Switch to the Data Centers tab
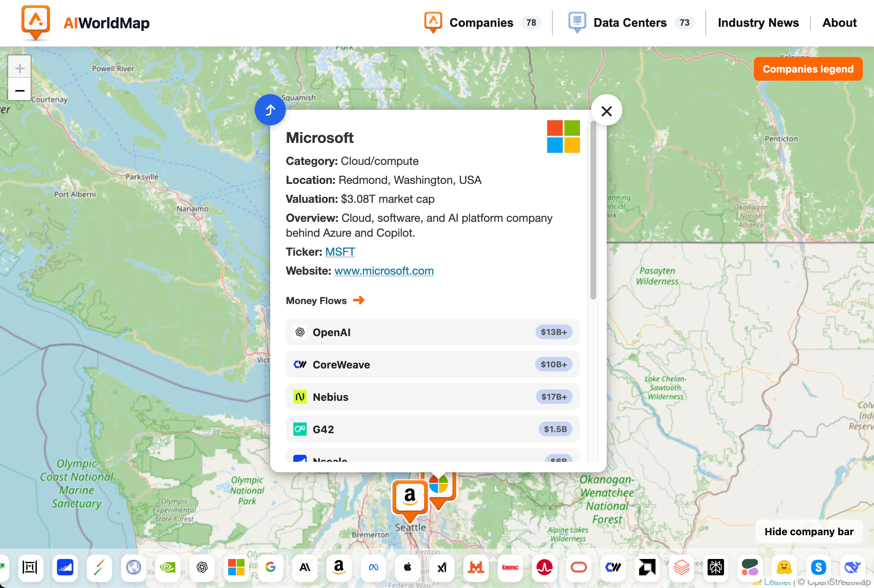 tap(631, 22)
